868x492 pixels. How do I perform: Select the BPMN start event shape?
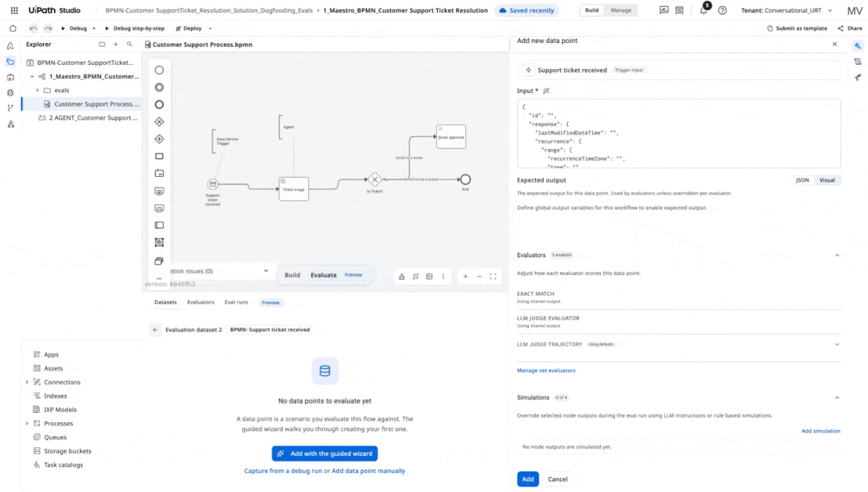pos(159,70)
